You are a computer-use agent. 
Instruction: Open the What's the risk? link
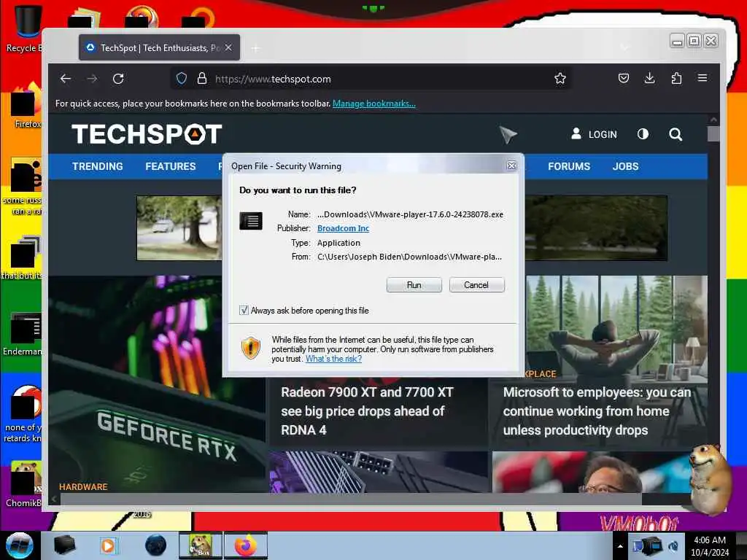pyautogui.click(x=333, y=359)
